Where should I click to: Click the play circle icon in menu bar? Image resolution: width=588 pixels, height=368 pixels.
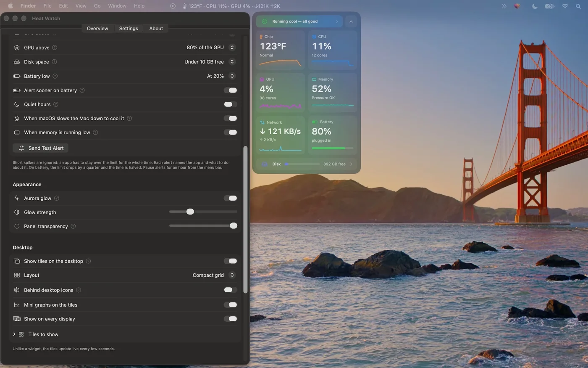coord(173,6)
